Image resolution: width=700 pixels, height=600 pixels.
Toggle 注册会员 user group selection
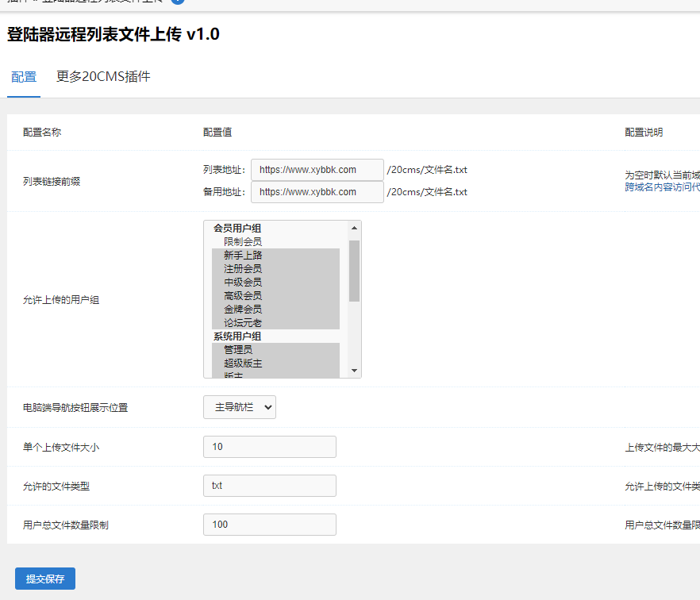coord(242,268)
